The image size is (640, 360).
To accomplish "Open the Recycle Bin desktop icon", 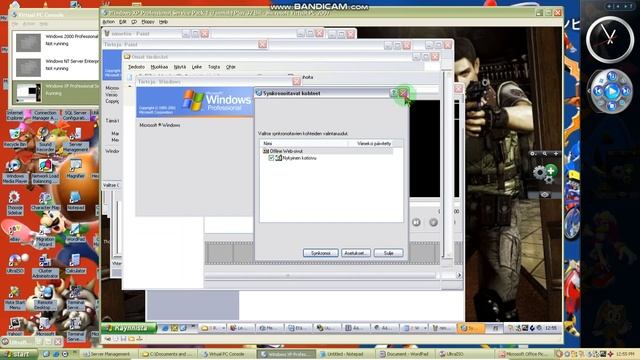I will pyautogui.click(x=15, y=138).
